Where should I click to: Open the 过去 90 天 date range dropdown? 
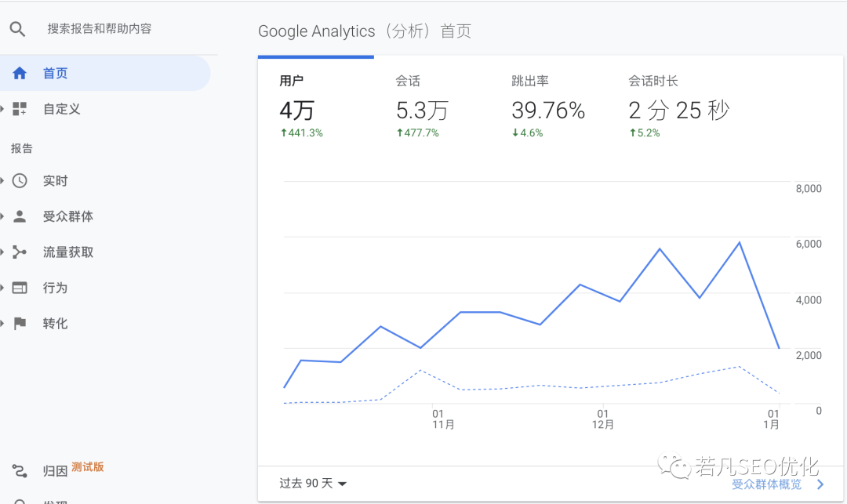[313, 484]
